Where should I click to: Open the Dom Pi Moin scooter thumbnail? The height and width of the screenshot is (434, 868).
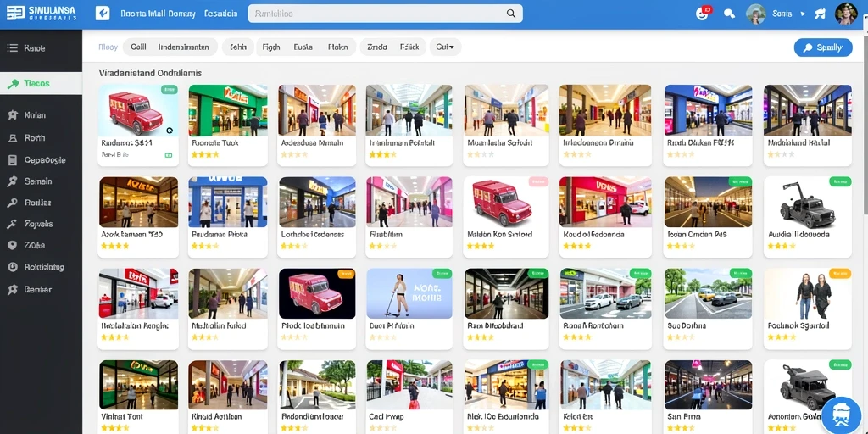coord(409,293)
